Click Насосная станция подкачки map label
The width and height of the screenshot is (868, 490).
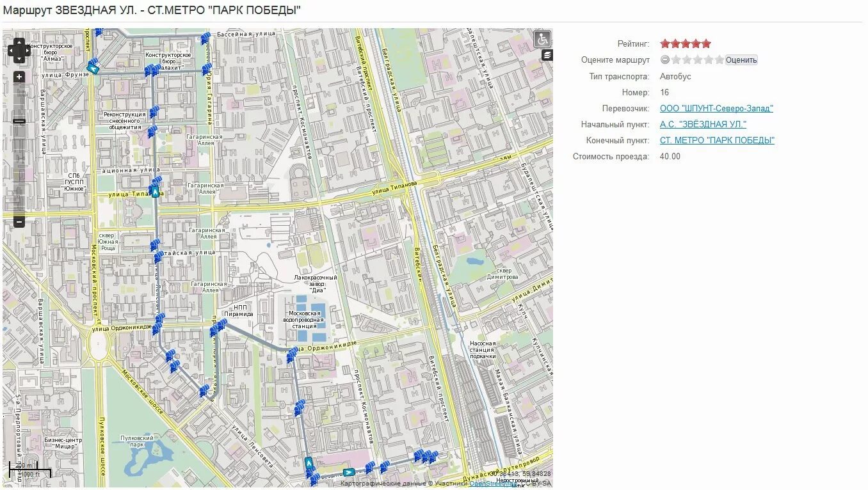[x=483, y=350]
